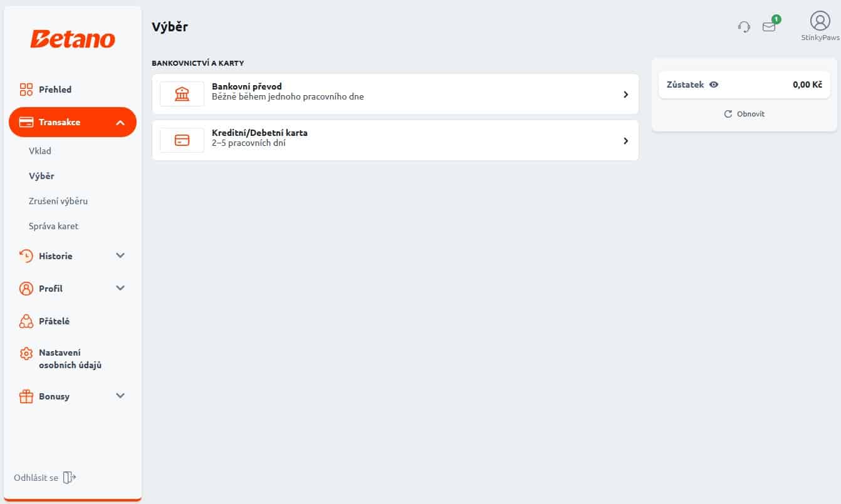Open Správa karet menu item

pos(53,226)
